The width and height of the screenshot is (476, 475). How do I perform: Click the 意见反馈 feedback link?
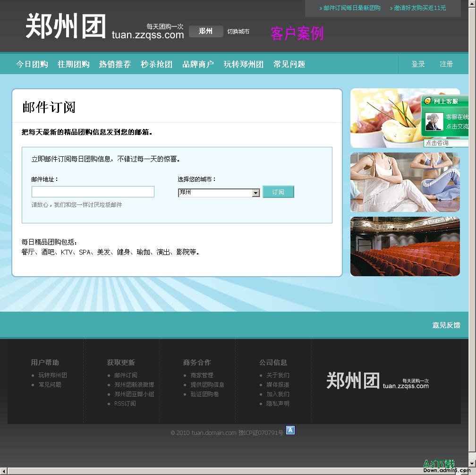click(x=446, y=325)
